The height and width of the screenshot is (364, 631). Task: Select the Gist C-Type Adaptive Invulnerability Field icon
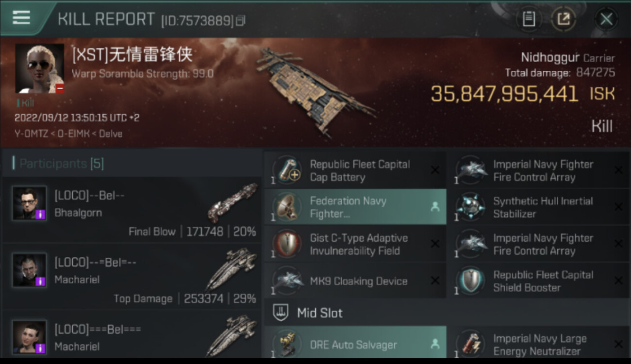tap(286, 244)
